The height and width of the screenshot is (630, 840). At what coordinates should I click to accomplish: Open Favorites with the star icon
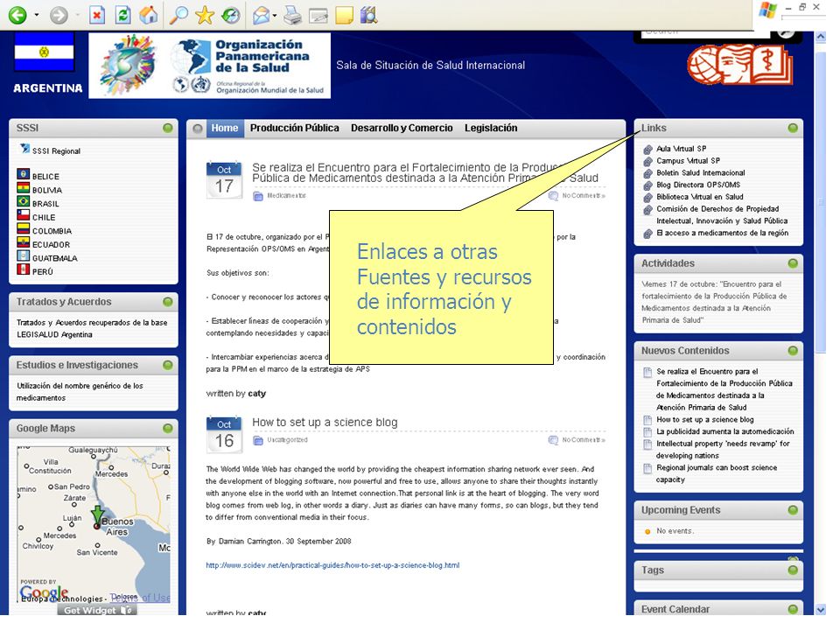[x=205, y=15]
